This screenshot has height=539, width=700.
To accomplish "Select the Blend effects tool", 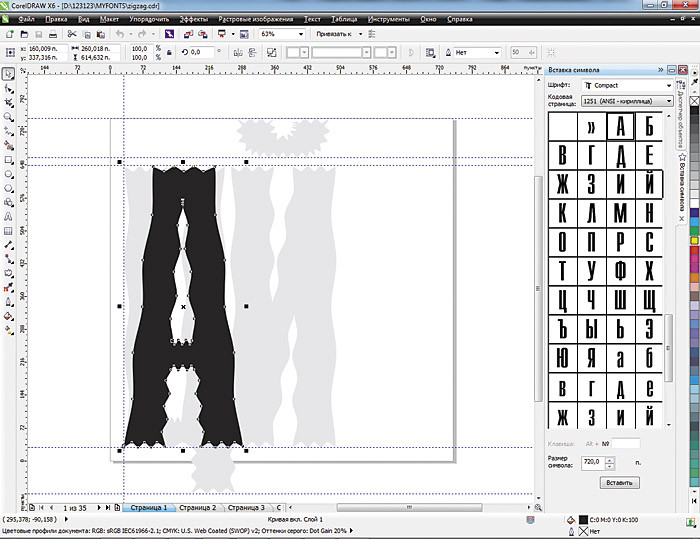I will (x=8, y=273).
